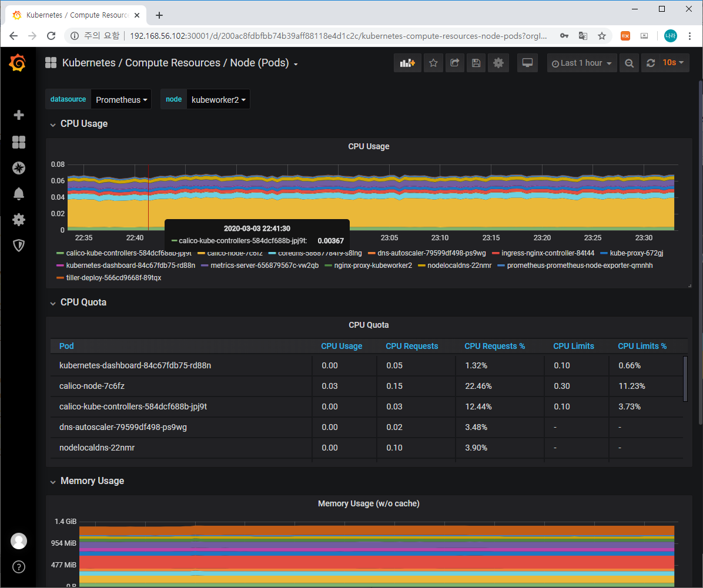Open the Server Admin shield icon
This screenshot has height=588, width=703.
coord(19,245)
